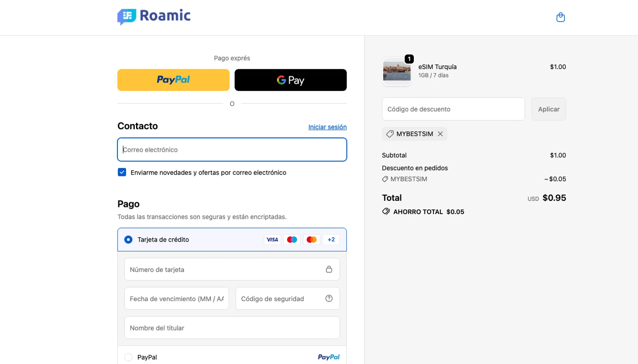Click the security code help icon
The width and height of the screenshot is (638, 364).
tap(329, 299)
